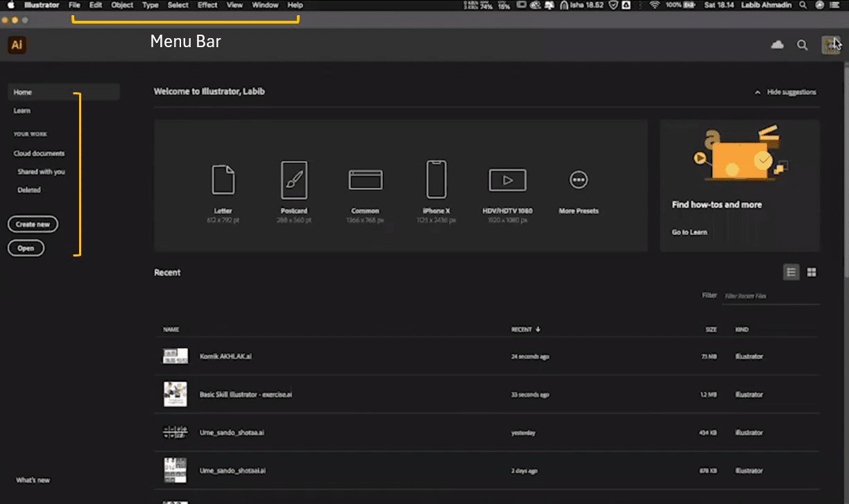
Task: Open the search magnifier icon
Action: (x=803, y=45)
